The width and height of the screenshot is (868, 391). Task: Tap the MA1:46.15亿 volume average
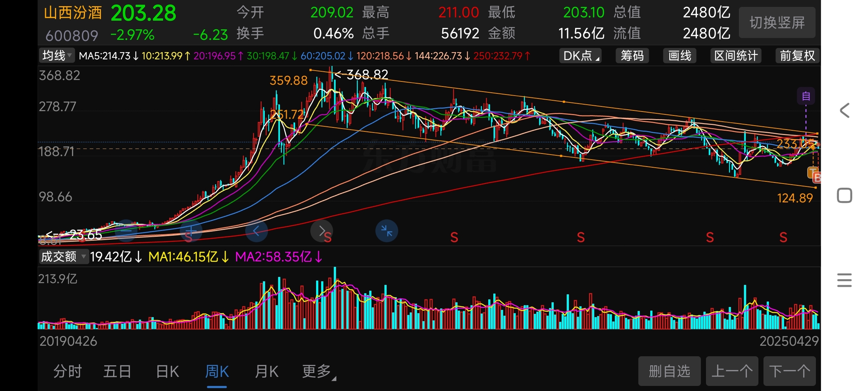pyautogui.click(x=188, y=257)
